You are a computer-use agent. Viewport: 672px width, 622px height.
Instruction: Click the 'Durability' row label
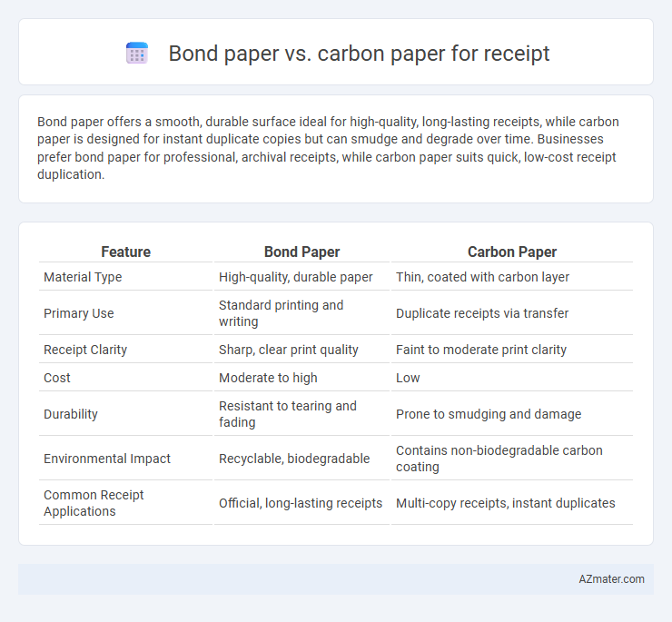(x=71, y=414)
